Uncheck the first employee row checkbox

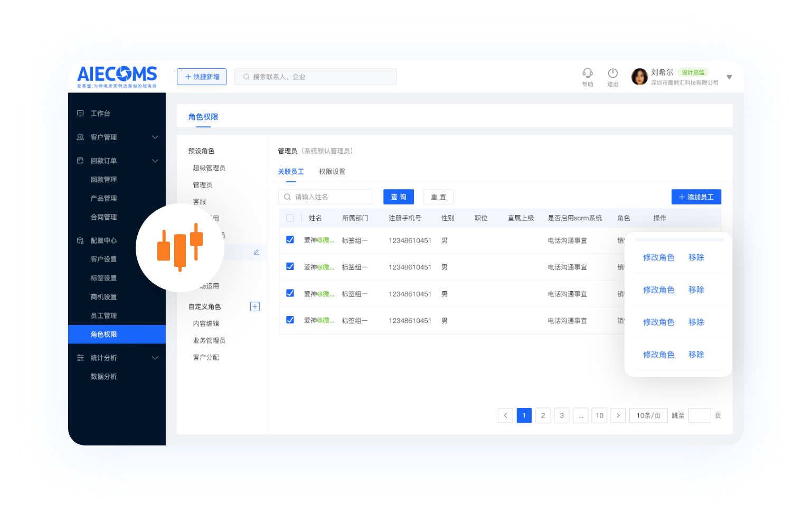tap(290, 240)
